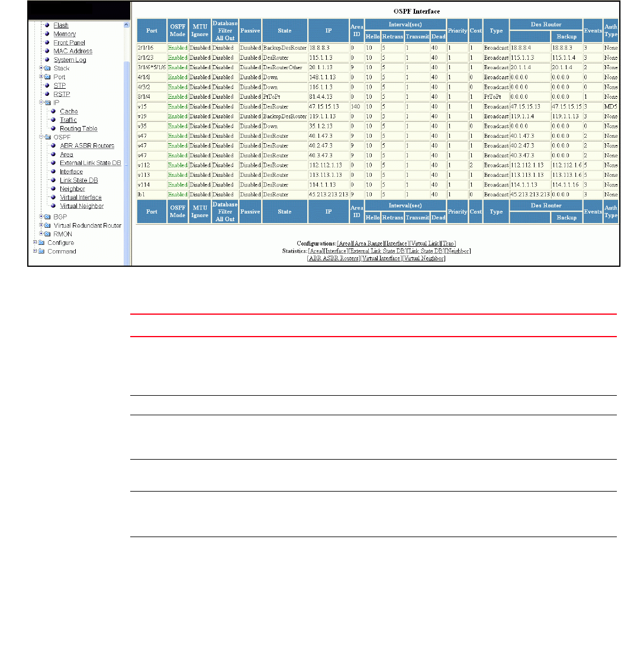
Task: Open the Statistics External Link State DB link
Action: [378, 251]
